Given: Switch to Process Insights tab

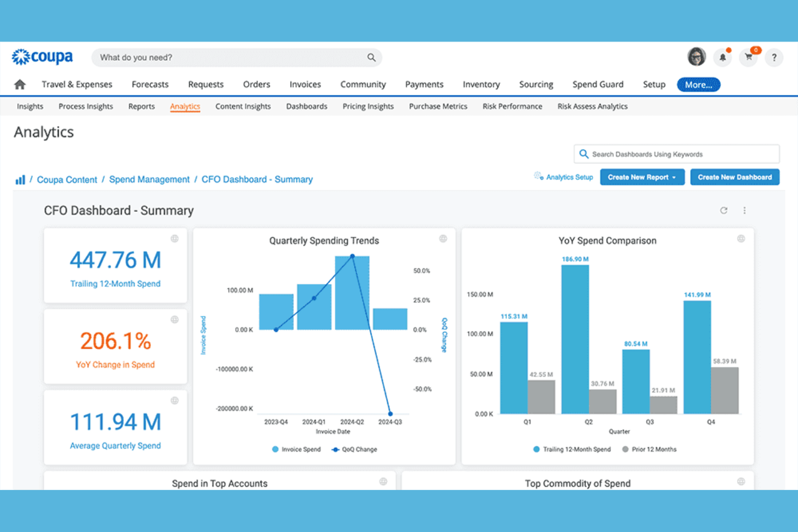Looking at the screenshot, I should pyautogui.click(x=86, y=106).
